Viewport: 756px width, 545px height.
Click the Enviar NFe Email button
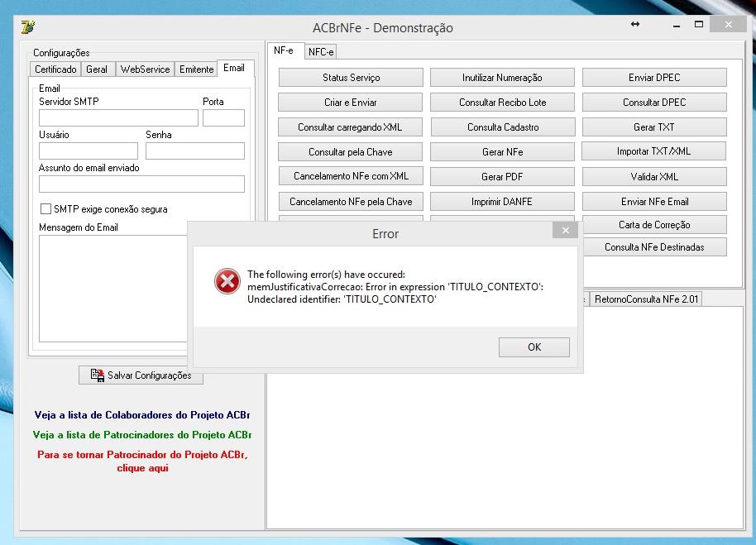tap(654, 202)
